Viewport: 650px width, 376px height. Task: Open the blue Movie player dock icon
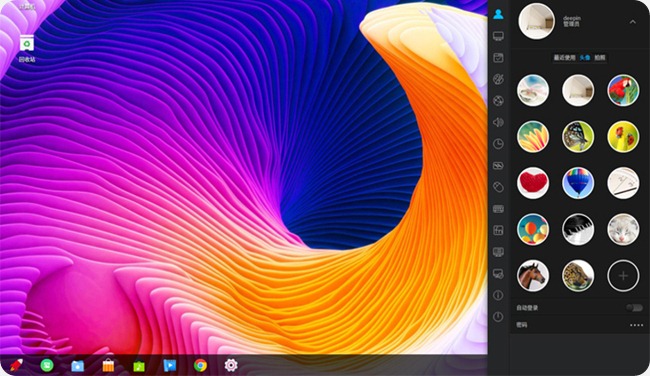coord(170,365)
